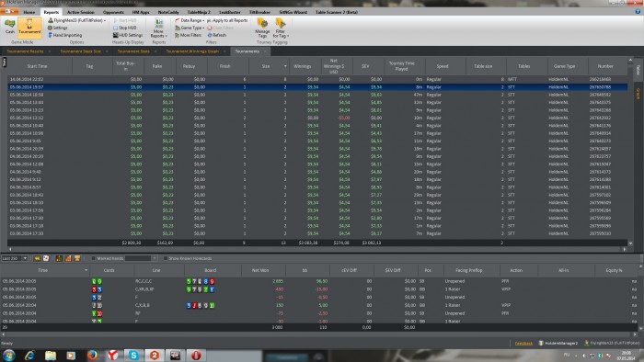Switch to Tournament Results report tab
The image size is (644, 362).
pyautogui.click(x=25, y=51)
